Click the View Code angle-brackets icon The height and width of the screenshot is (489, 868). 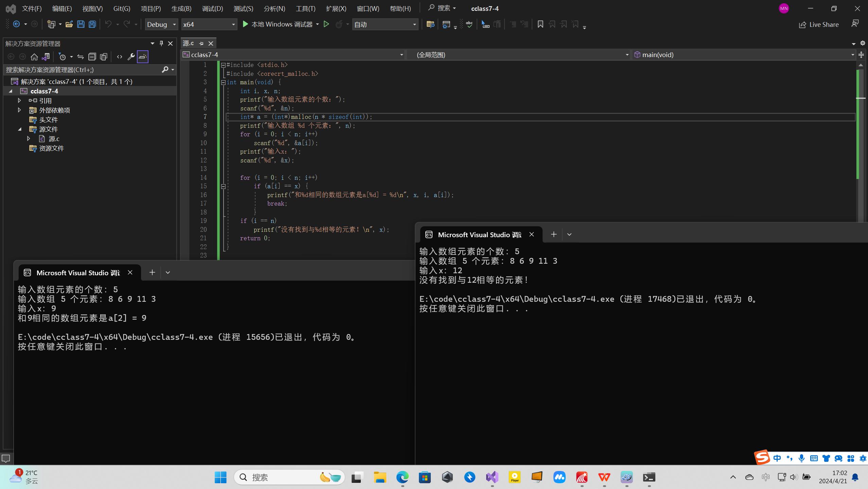(119, 57)
